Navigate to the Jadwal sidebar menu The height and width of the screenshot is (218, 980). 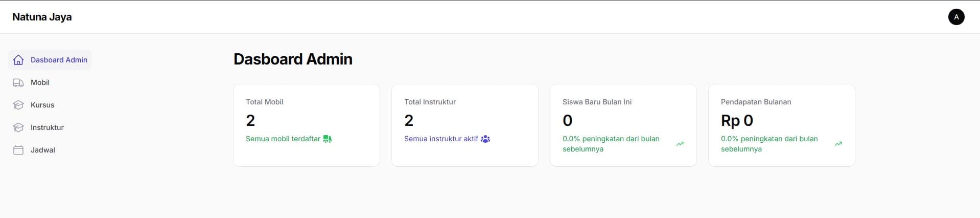point(43,150)
